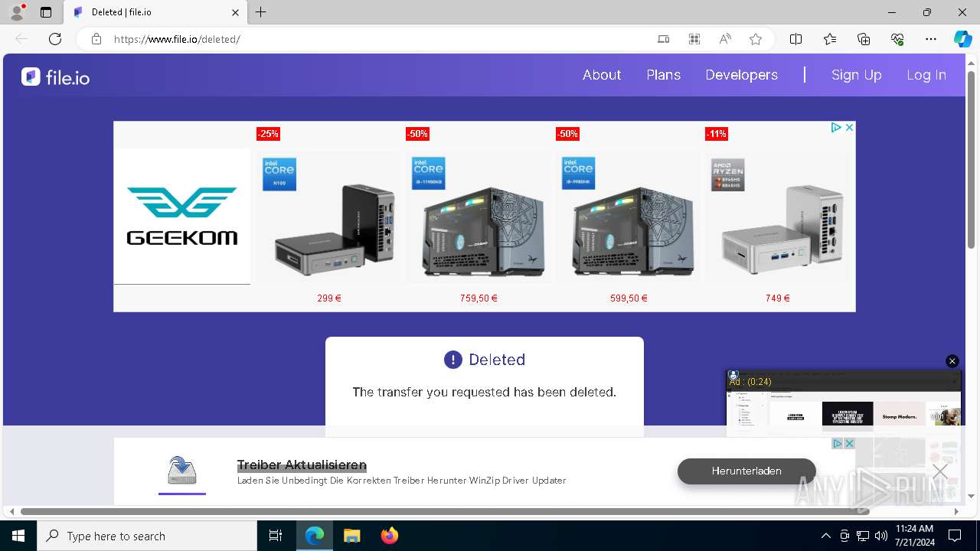The image size is (980, 551).
Task: Click the floating video ad preview
Action: (x=844, y=403)
